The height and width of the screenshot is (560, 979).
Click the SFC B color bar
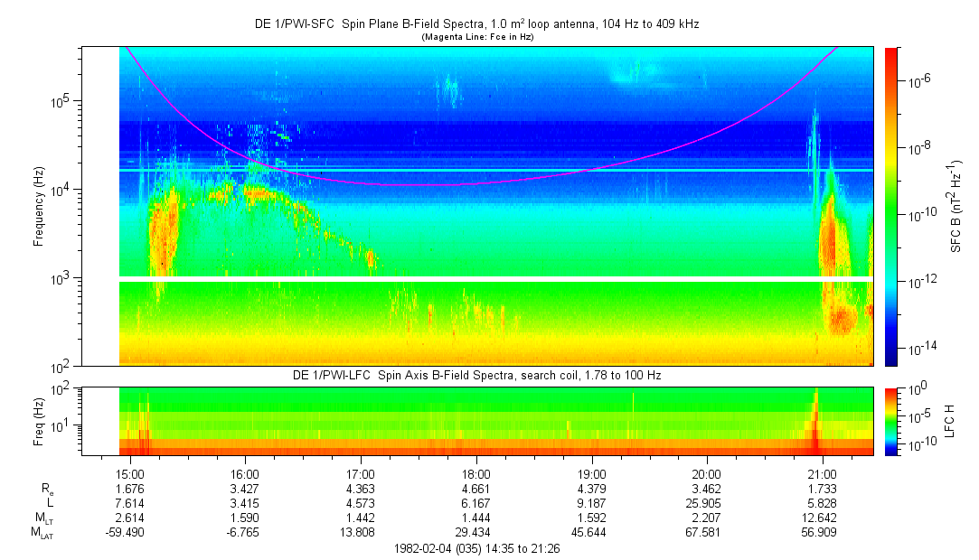(x=892, y=206)
